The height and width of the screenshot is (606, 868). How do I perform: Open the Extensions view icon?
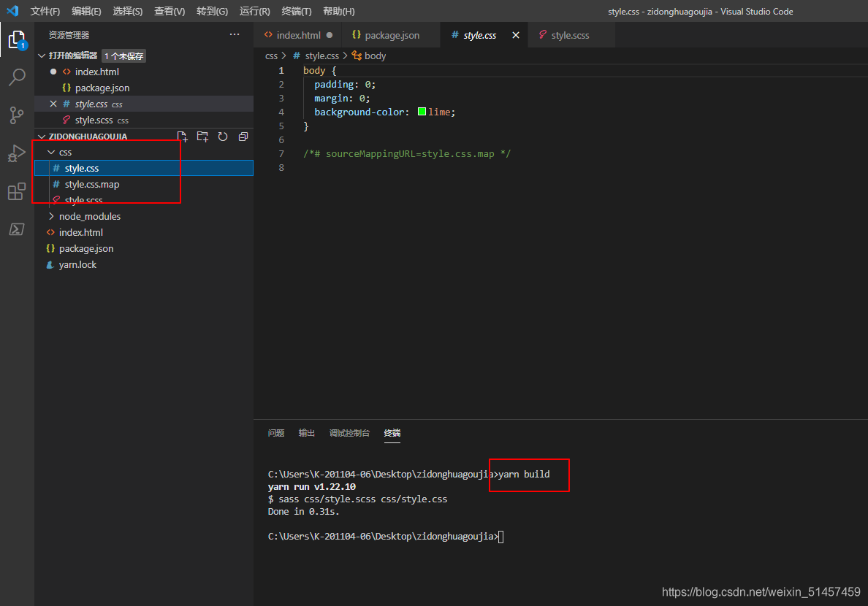pyautogui.click(x=17, y=191)
